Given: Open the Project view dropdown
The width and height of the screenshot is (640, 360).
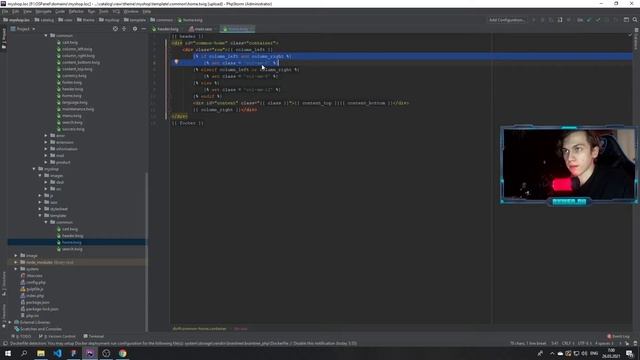Looking at the screenshot, I should click(23, 29).
